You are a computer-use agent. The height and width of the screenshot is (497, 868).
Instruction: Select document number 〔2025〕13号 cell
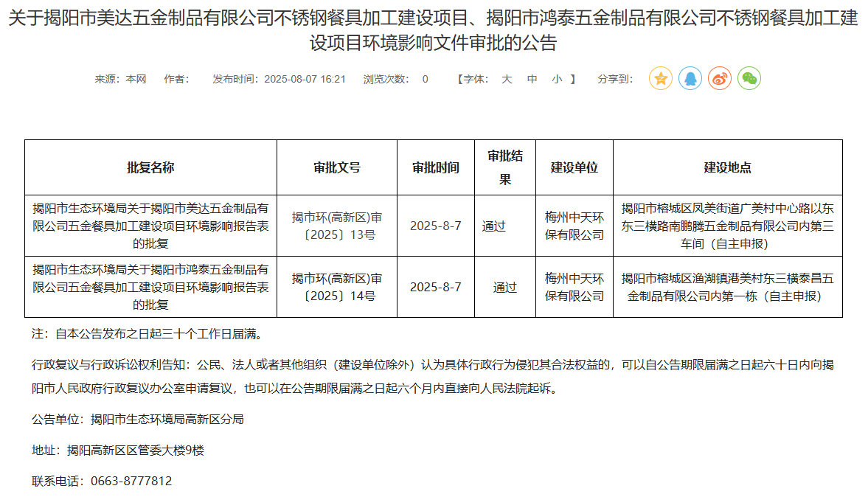tap(337, 226)
